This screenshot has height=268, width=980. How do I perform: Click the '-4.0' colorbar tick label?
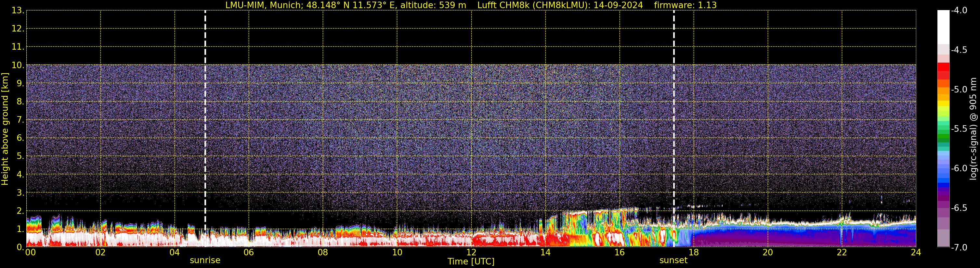(959, 11)
